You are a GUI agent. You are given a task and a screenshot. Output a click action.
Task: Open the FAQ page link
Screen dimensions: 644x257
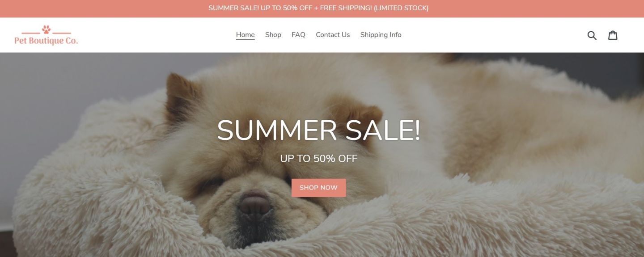(x=298, y=35)
